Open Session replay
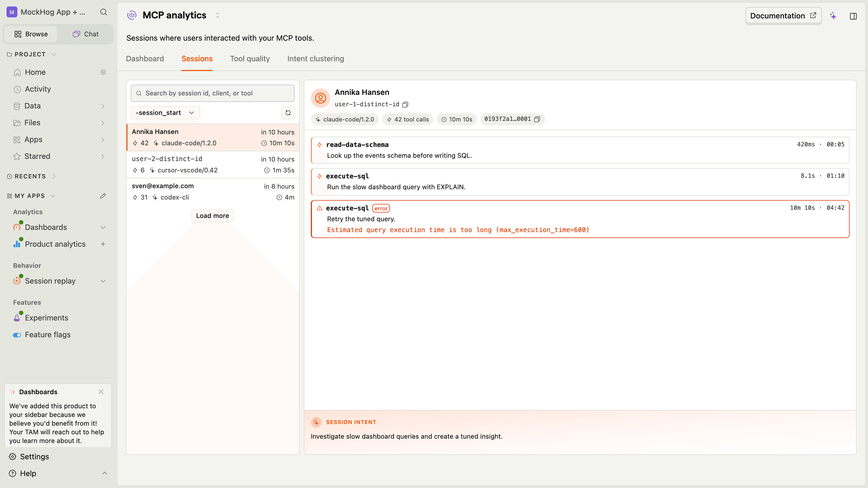 (50, 281)
